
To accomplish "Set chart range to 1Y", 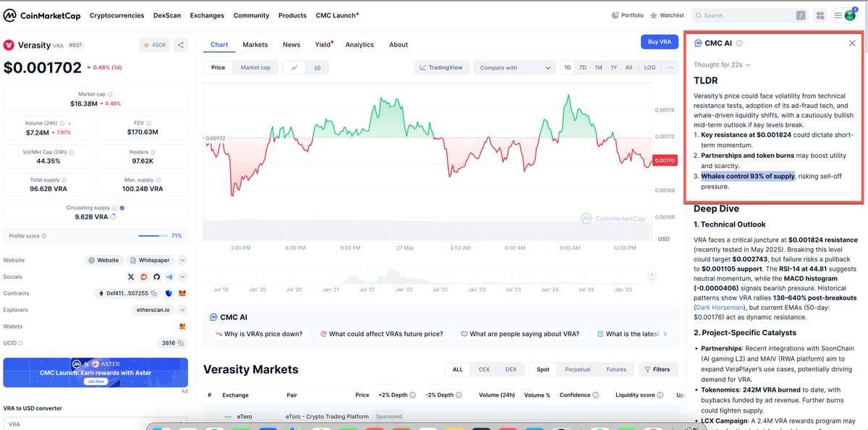I will pos(613,67).
